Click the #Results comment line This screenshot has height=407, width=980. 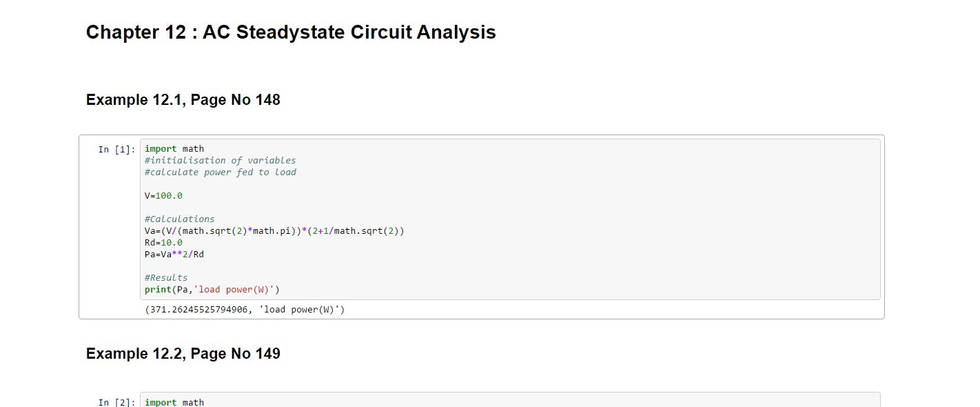pos(166,277)
